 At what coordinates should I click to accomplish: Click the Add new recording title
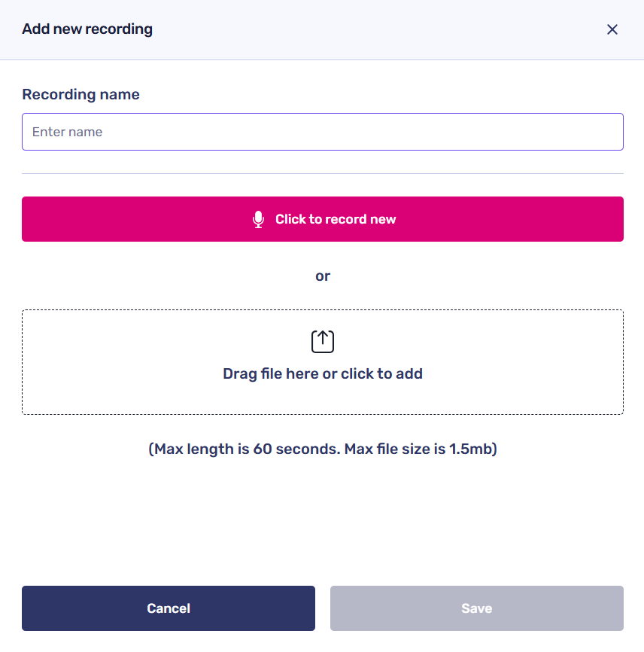tap(87, 29)
